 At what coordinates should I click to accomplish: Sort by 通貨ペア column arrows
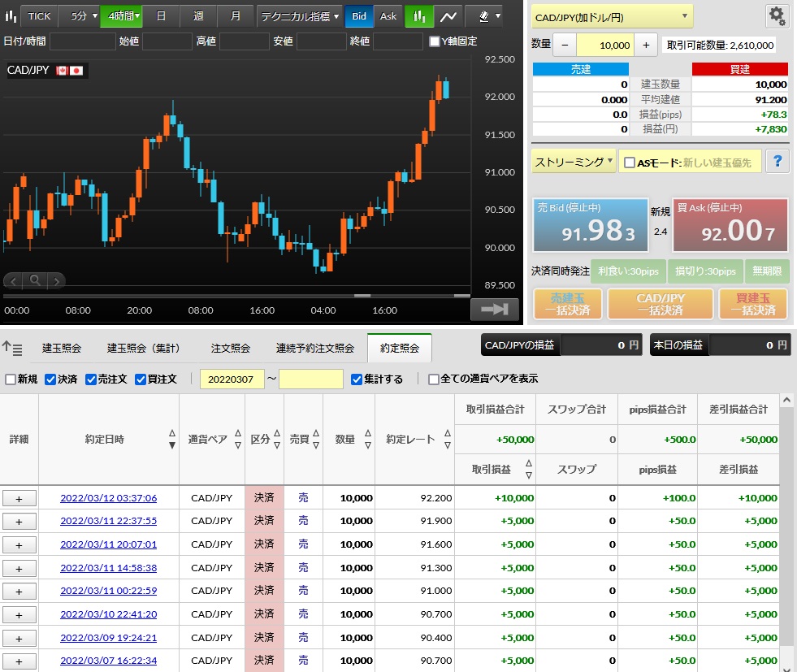click(238, 439)
